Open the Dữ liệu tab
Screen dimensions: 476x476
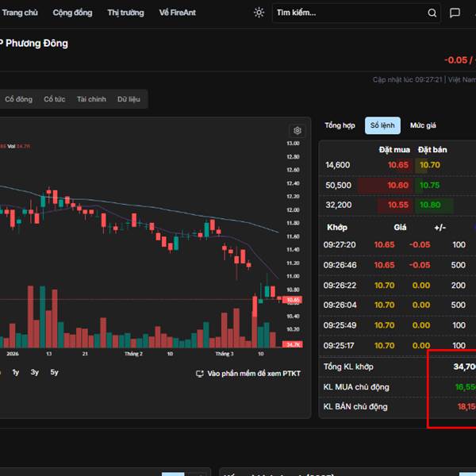point(129,99)
